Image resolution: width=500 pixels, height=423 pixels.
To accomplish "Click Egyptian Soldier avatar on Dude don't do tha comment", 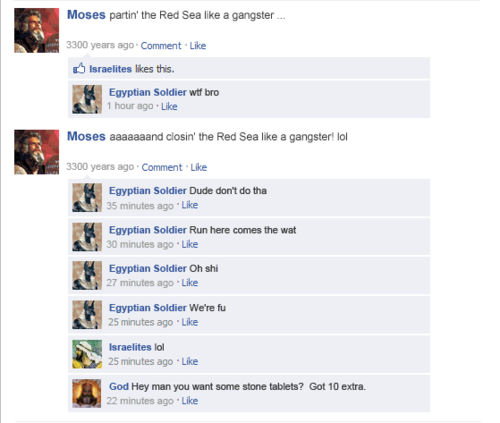I will [87, 197].
